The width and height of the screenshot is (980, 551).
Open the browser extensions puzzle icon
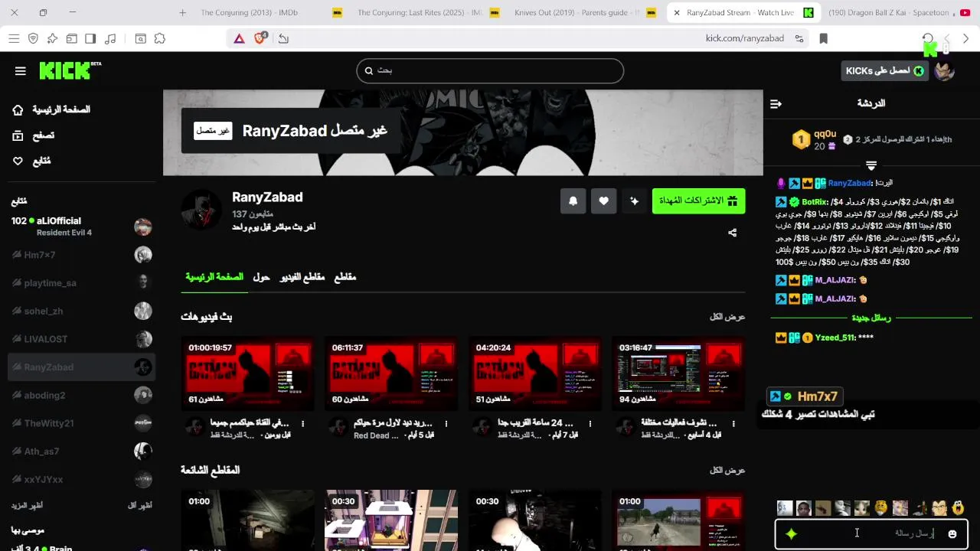click(x=160, y=38)
